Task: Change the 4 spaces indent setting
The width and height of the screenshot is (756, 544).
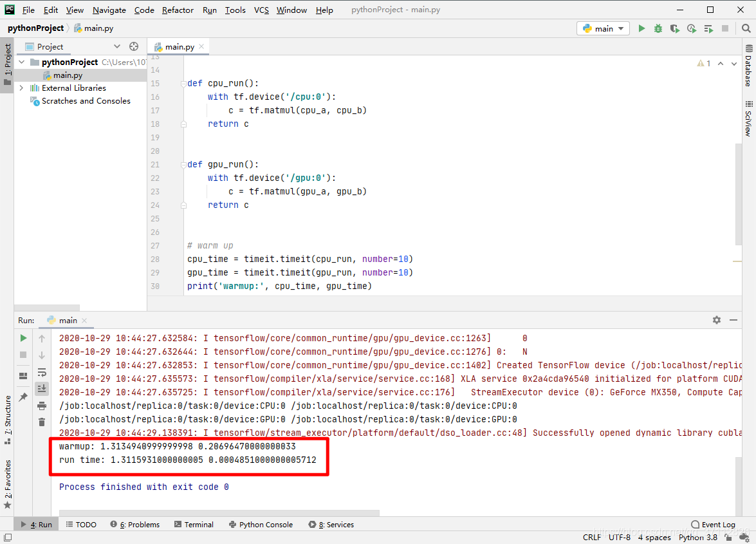Action: click(654, 538)
